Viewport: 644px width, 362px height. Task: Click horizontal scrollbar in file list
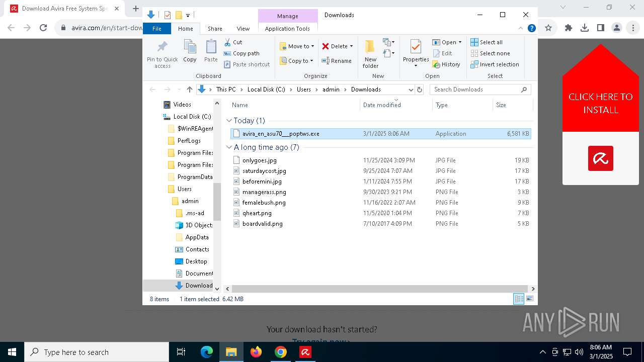381,289
